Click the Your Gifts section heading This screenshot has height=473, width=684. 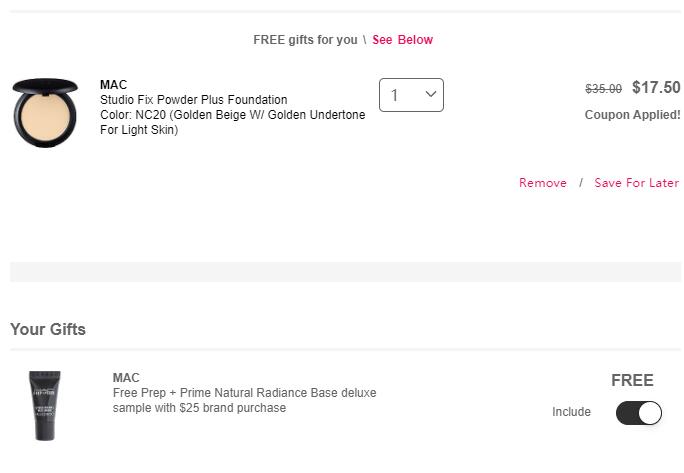[x=48, y=329]
